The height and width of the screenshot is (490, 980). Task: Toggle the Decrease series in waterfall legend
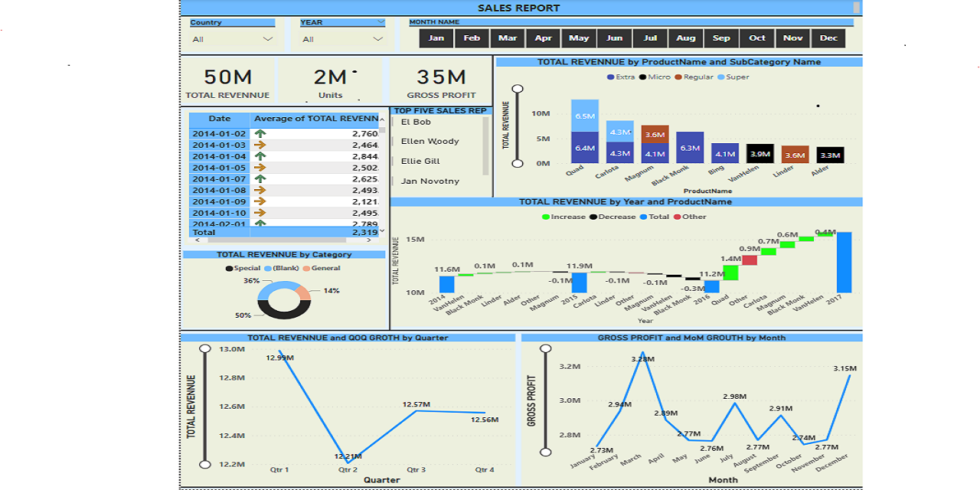tap(594, 217)
